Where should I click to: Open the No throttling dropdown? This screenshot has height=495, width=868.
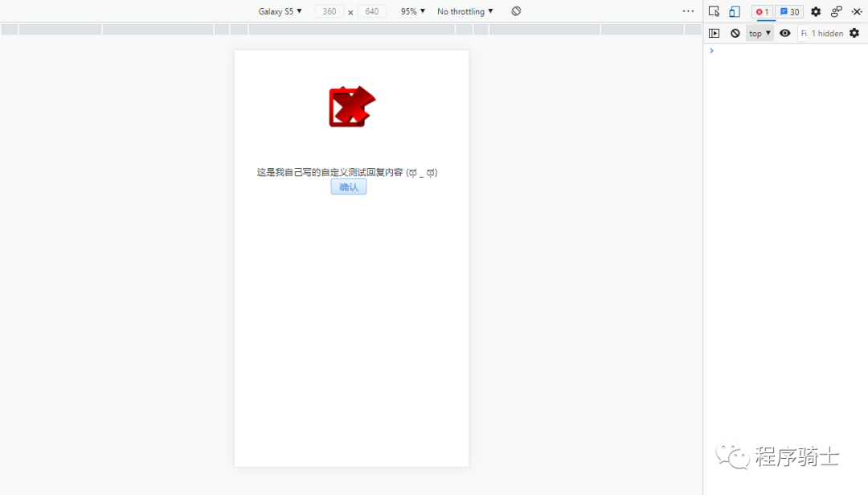point(465,11)
